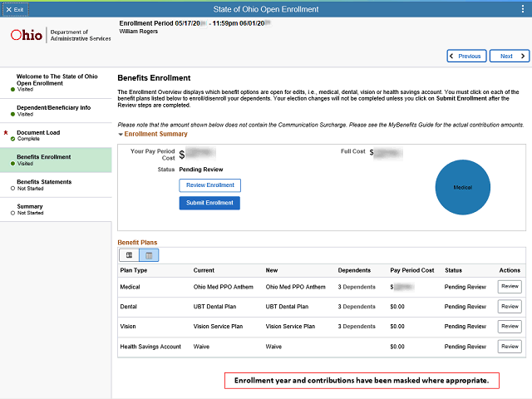The height and width of the screenshot is (399, 532).
Task: Click the Pay Period Cost column header
Action: 412,270
